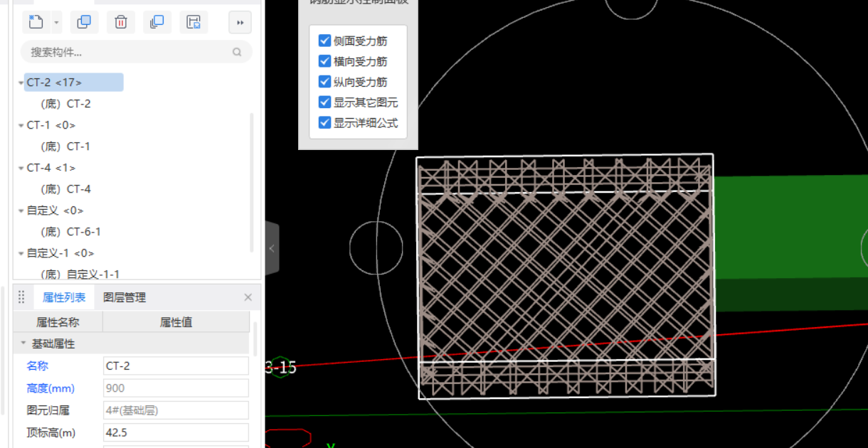Click the delete component trash icon
The width and height of the screenshot is (868, 448).
click(x=121, y=22)
